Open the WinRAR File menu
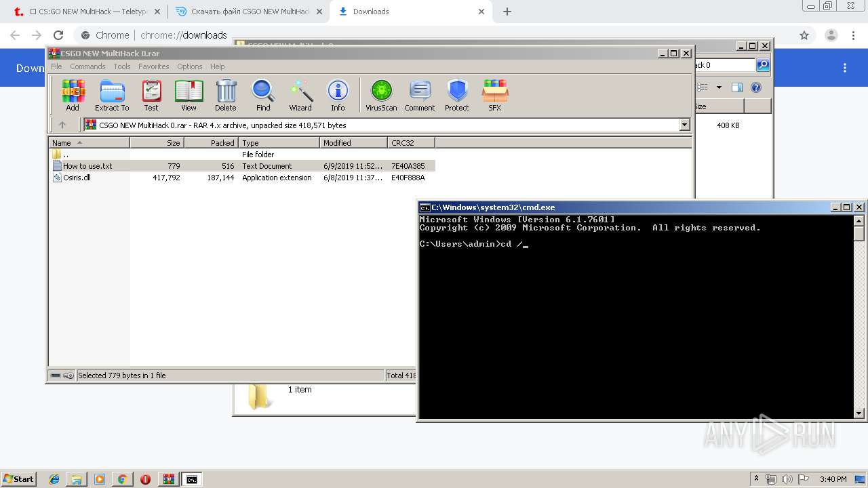This screenshot has width=868, height=488. 56,66
